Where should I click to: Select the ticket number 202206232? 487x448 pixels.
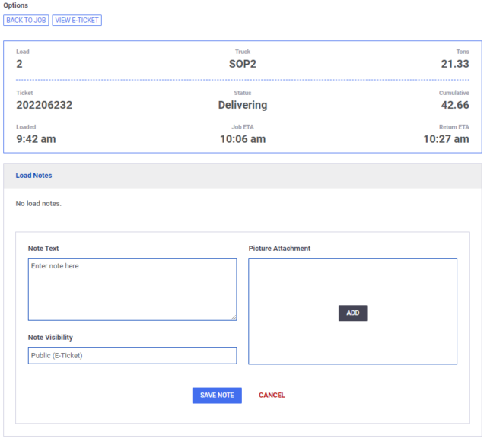click(44, 106)
